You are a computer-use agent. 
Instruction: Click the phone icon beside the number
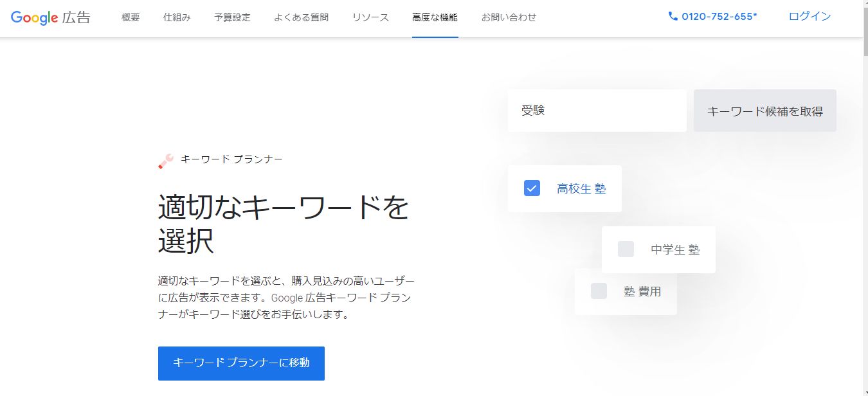pyautogui.click(x=673, y=17)
